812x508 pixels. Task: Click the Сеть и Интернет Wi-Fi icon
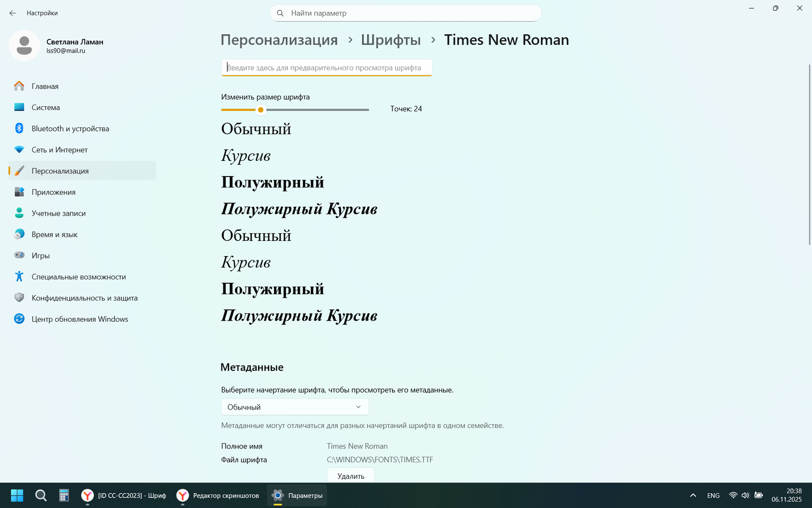point(19,149)
